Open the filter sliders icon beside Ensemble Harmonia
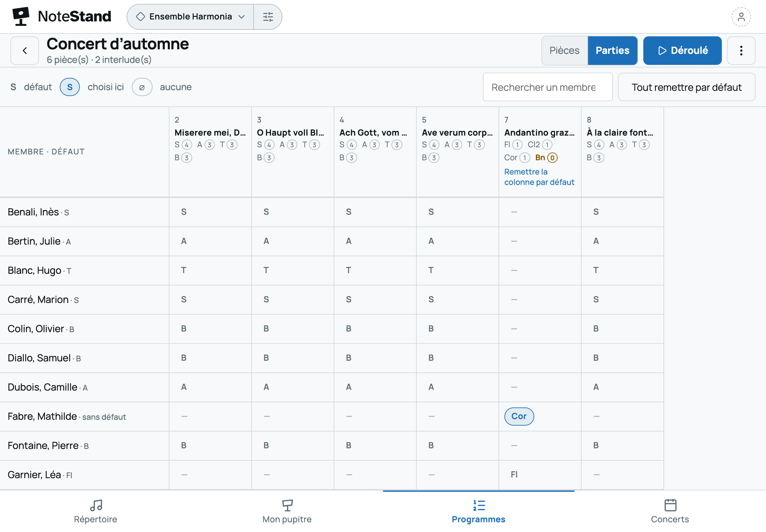This screenshot has height=532, width=766. pyautogui.click(x=268, y=17)
